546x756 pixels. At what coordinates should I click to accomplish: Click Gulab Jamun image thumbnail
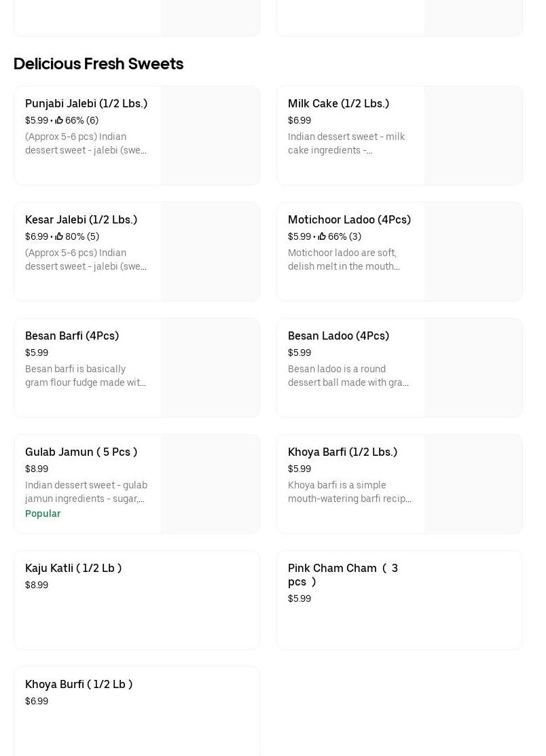[x=211, y=484]
